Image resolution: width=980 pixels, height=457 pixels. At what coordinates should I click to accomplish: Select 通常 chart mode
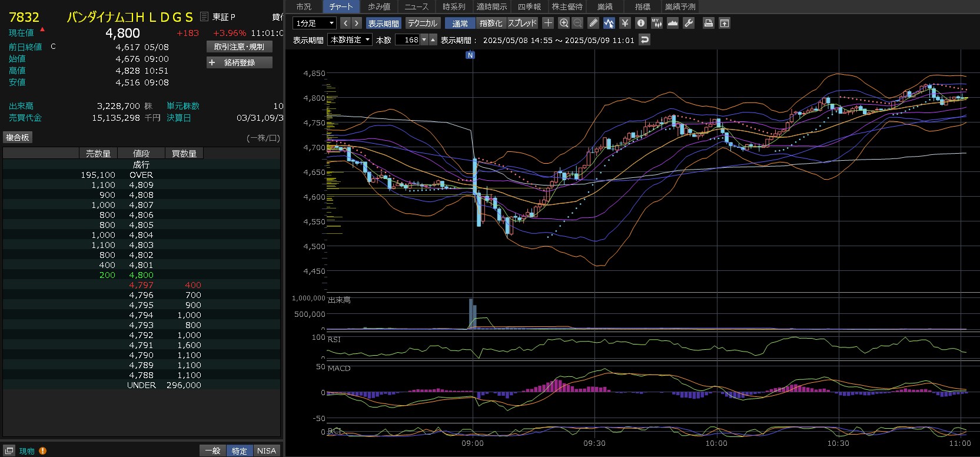(460, 23)
